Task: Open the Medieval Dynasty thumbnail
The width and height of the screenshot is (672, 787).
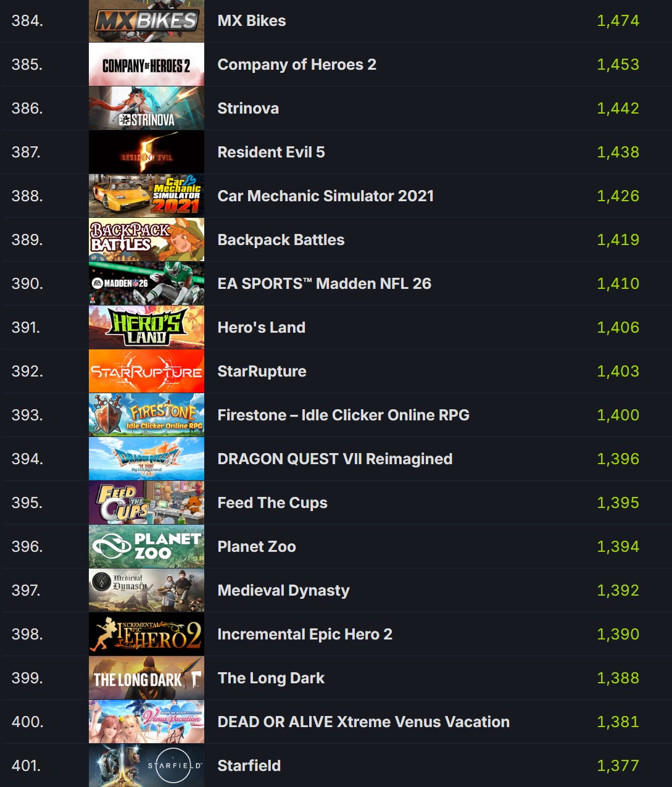Action: point(146,591)
